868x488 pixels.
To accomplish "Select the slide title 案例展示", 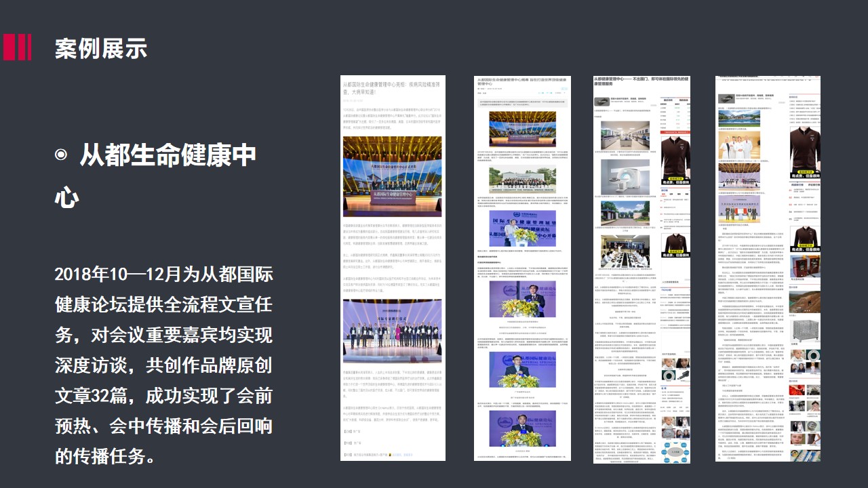I will pos(101,48).
